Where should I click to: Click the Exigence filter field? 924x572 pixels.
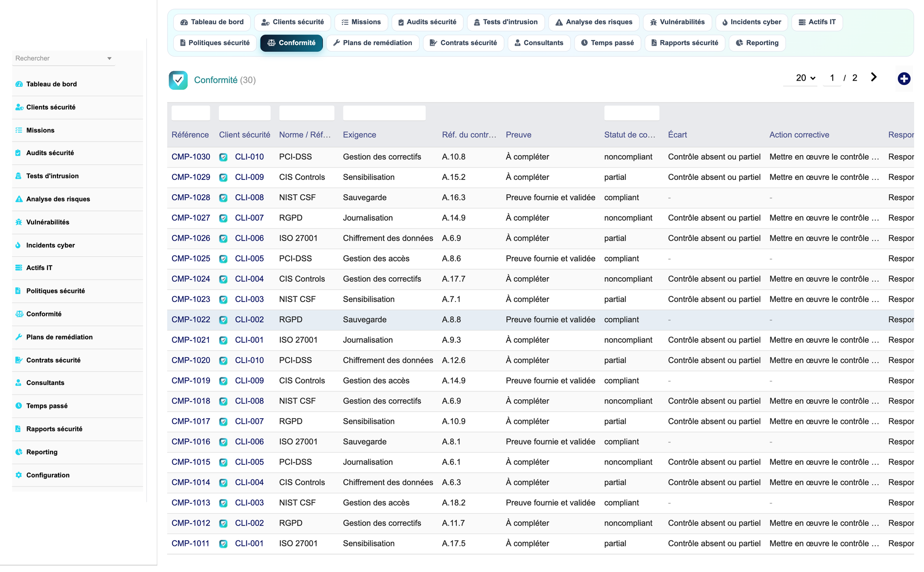(x=384, y=113)
